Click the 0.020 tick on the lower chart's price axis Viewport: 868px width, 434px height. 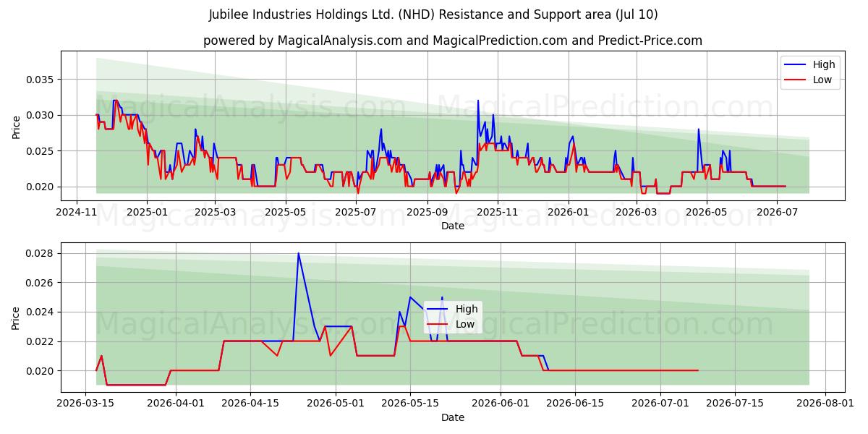click(40, 370)
